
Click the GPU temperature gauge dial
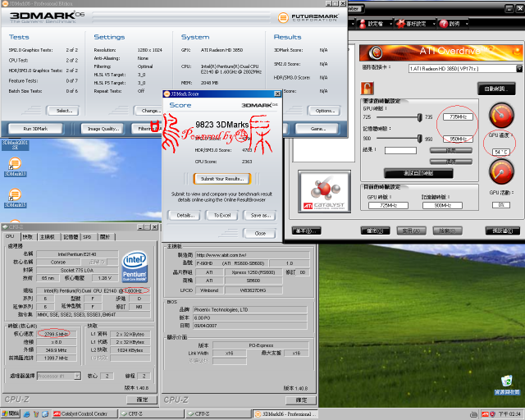pyautogui.click(x=501, y=115)
